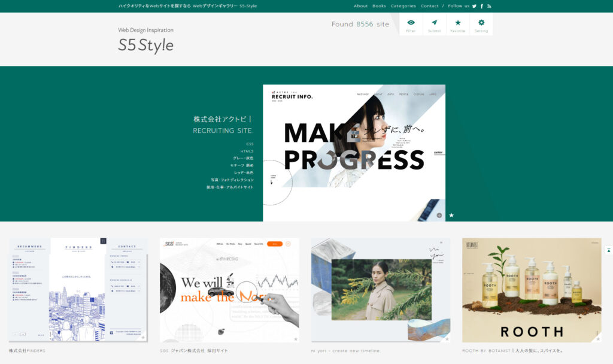Open the ni yori site thumbnail
Image resolution: width=613 pixels, height=364 pixels.
click(381, 290)
